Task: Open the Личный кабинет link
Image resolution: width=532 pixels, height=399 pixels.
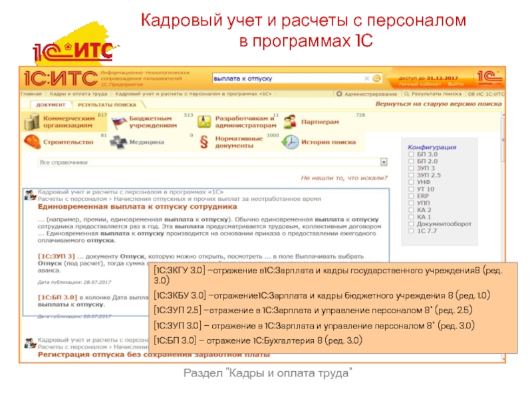Action: coord(420,84)
